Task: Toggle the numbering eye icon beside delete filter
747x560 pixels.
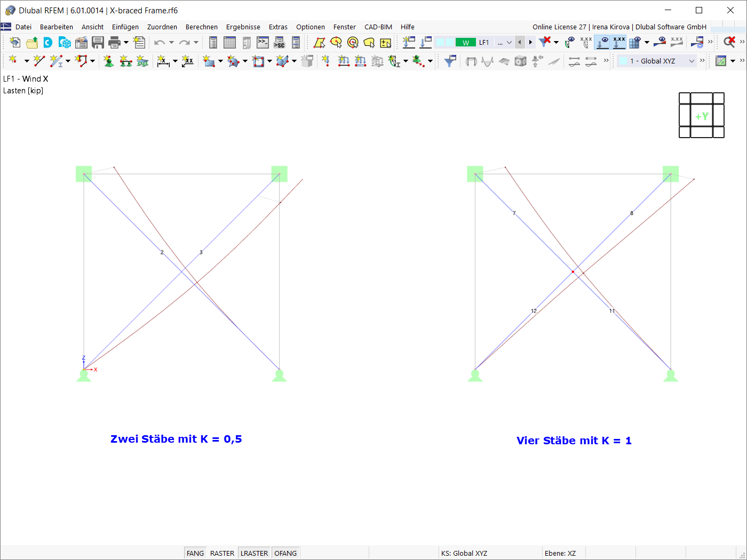Action: coord(570,42)
